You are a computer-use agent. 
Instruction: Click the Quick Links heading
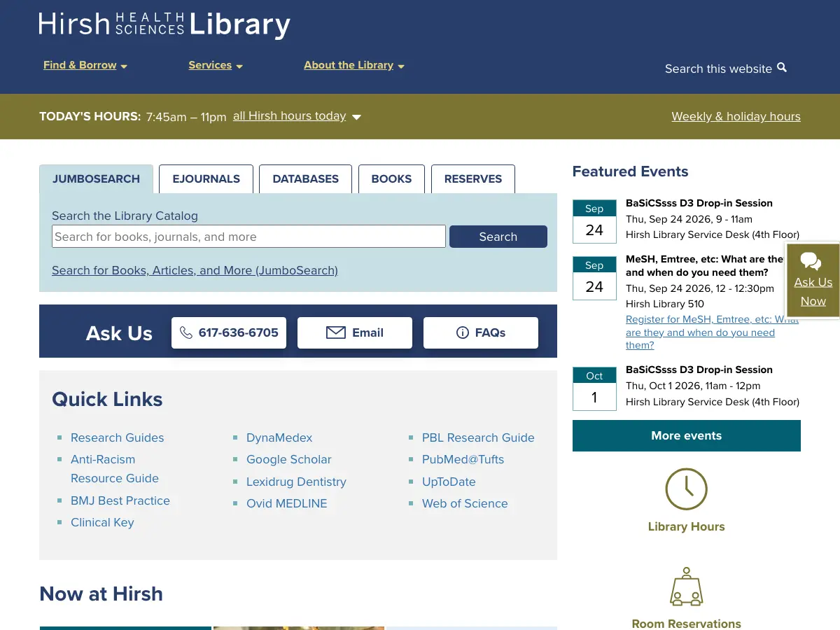click(107, 399)
